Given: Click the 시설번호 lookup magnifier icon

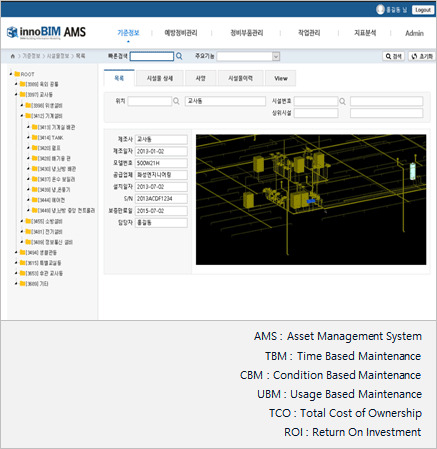Looking at the screenshot, I should (x=342, y=101).
